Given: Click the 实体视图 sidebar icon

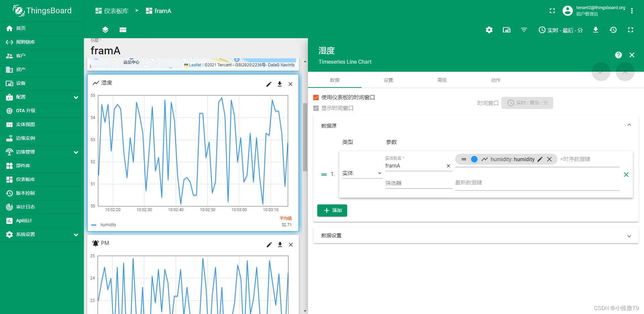Looking at the screenshot, I should tap(9, 124).
